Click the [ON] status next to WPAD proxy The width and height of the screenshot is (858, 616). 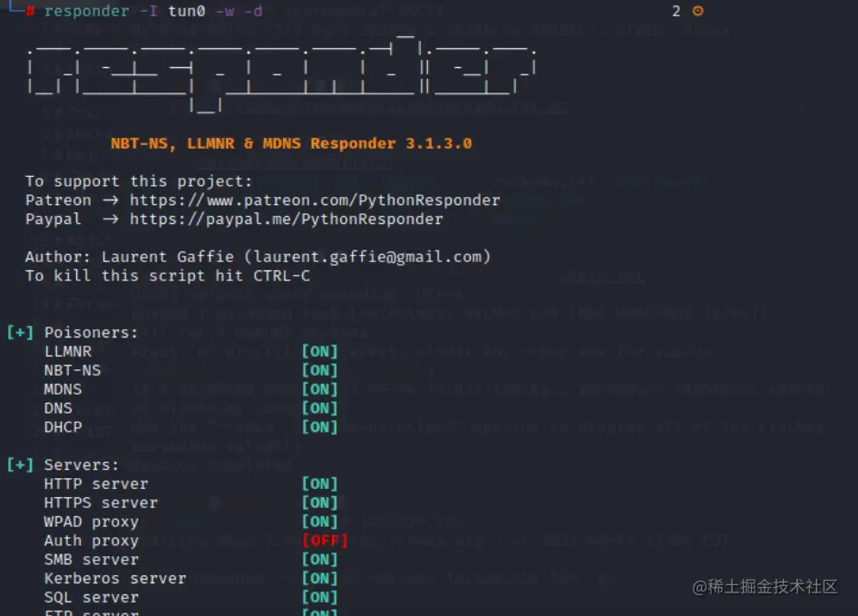pos(319,522)
